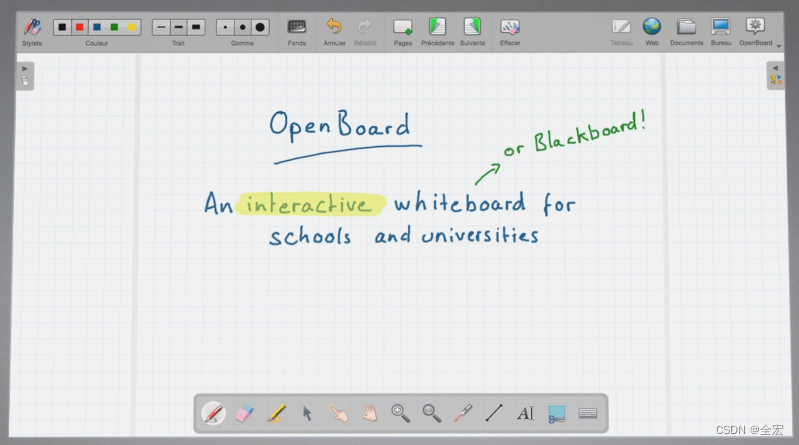This screenshot has width=799, height=445.
Task: Pick the red pen color
Action: click(x=79, y=27)
